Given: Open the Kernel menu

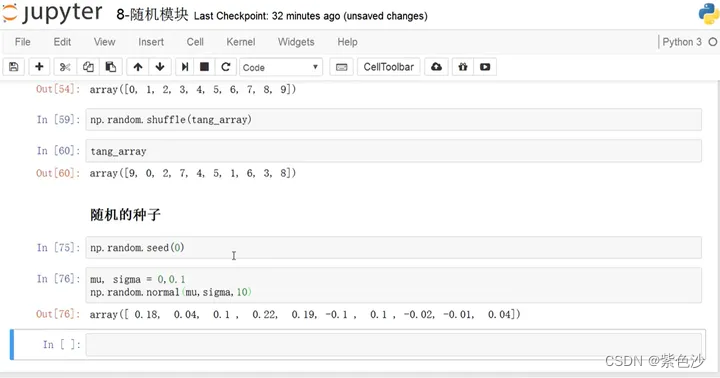Looking at the screenshot, I should coord(241,42).
